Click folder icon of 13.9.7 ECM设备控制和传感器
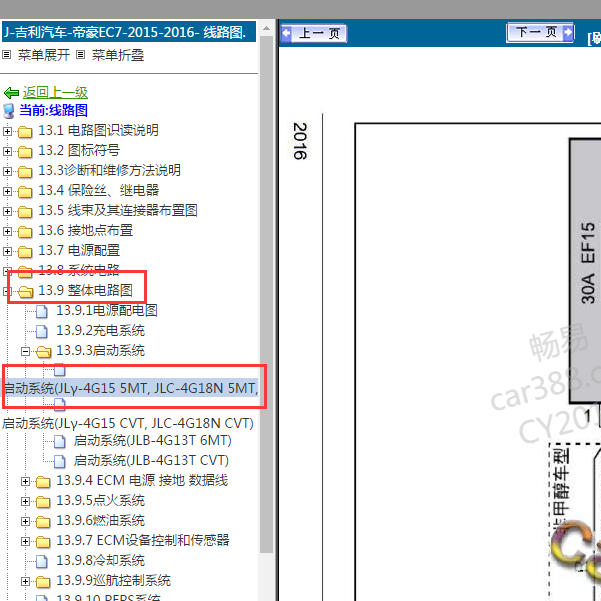 [x=43, y=542]
